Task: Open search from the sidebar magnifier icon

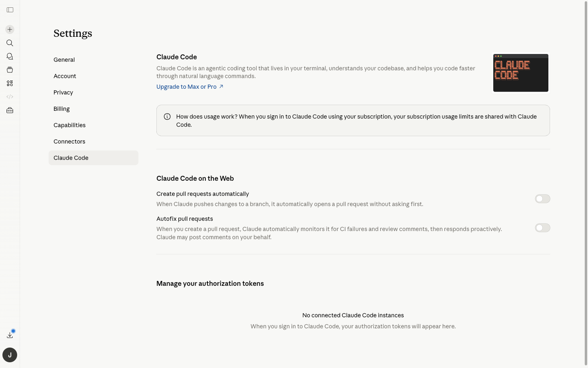Action: [10, 43]
